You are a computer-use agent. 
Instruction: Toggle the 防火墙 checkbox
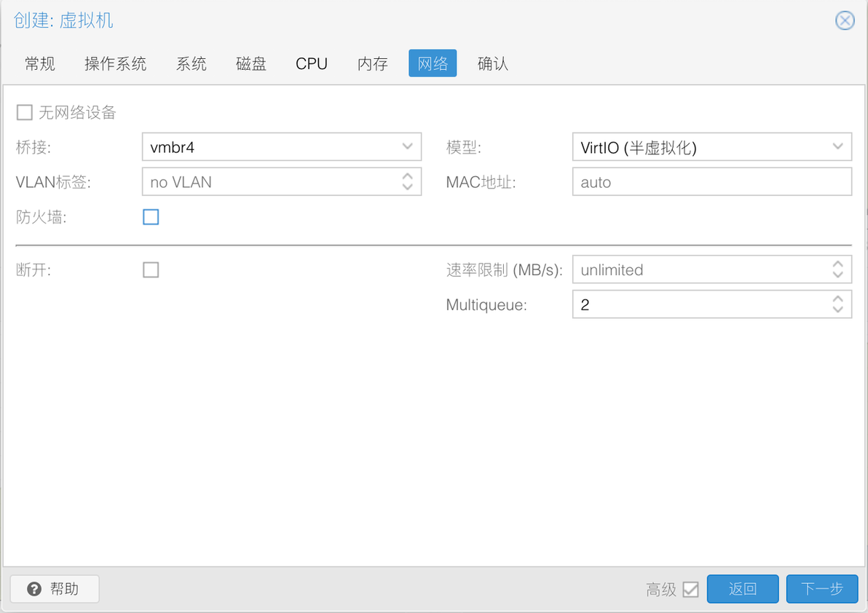point(151,217)
